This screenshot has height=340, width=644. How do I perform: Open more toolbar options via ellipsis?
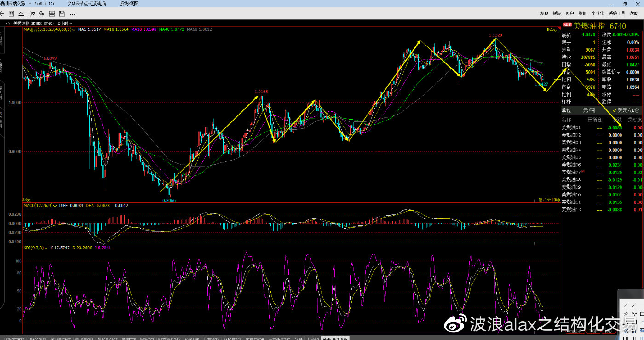tap(72, 14)
